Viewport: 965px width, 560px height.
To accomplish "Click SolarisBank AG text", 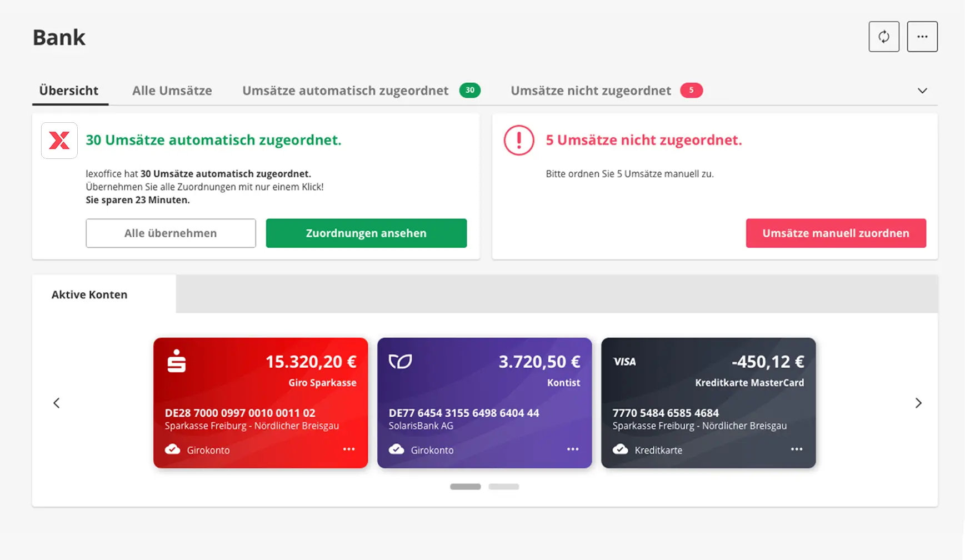I will [421, 426].
